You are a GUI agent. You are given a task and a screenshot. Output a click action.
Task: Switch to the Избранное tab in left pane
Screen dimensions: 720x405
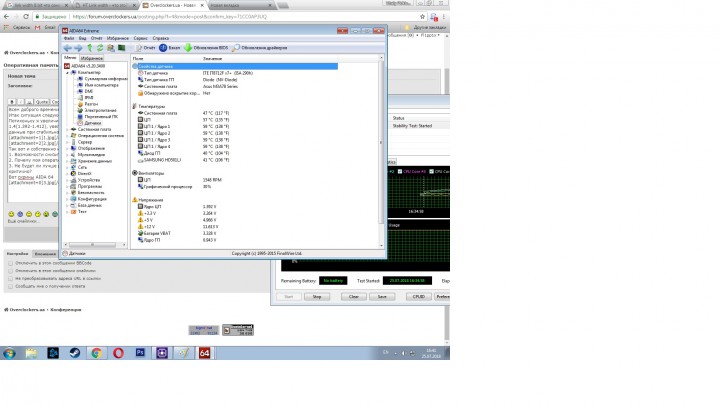coord(91,58)
